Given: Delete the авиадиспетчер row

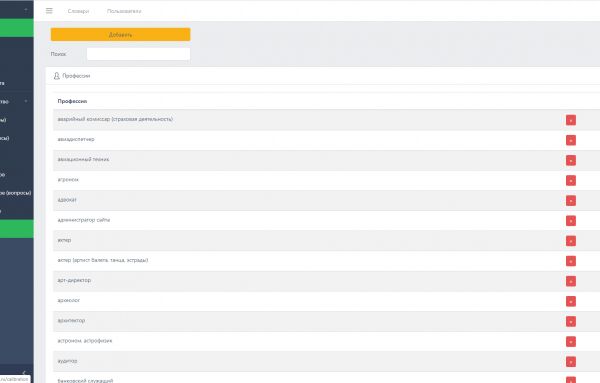Looking at the screenshot, I should (x=571, y=140).
